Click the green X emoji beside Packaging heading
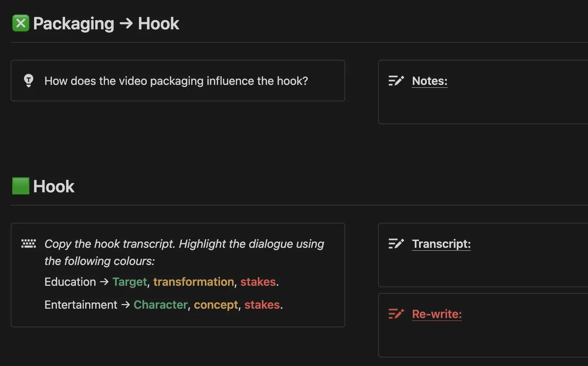This screenshot has height=366, width=588. pos(20,24)
